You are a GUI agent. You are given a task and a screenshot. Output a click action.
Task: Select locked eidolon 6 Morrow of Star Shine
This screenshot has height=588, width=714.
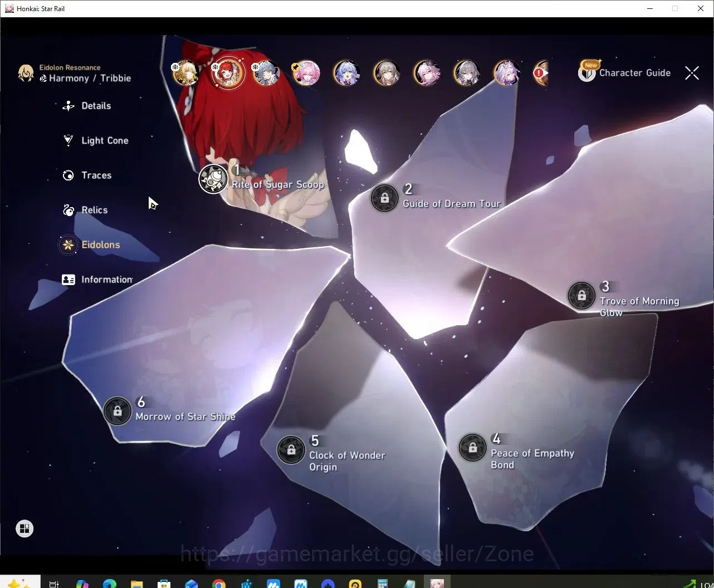(118, 411)
